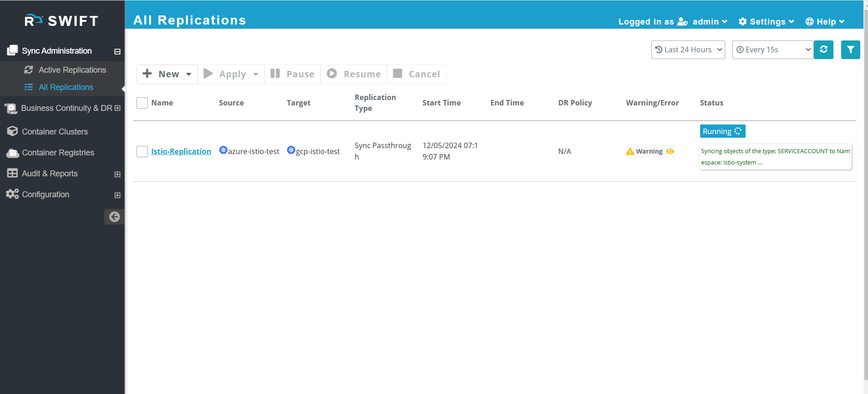Viewport: 868px width, 394px height.
Task: Click the gcp-istio-test Kubernetes icon
Action: [291, 150]
